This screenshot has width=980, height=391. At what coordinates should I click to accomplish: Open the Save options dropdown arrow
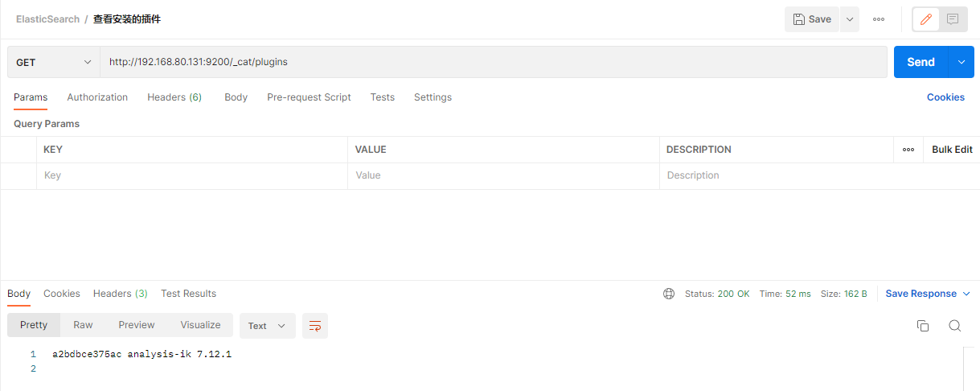tap(850, 19)
